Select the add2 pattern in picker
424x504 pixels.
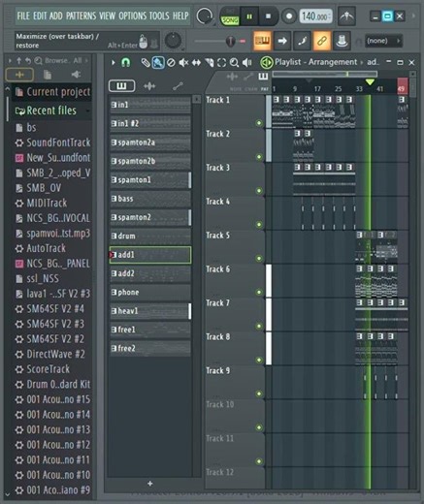pyautogui.click(x=150, y=273)
